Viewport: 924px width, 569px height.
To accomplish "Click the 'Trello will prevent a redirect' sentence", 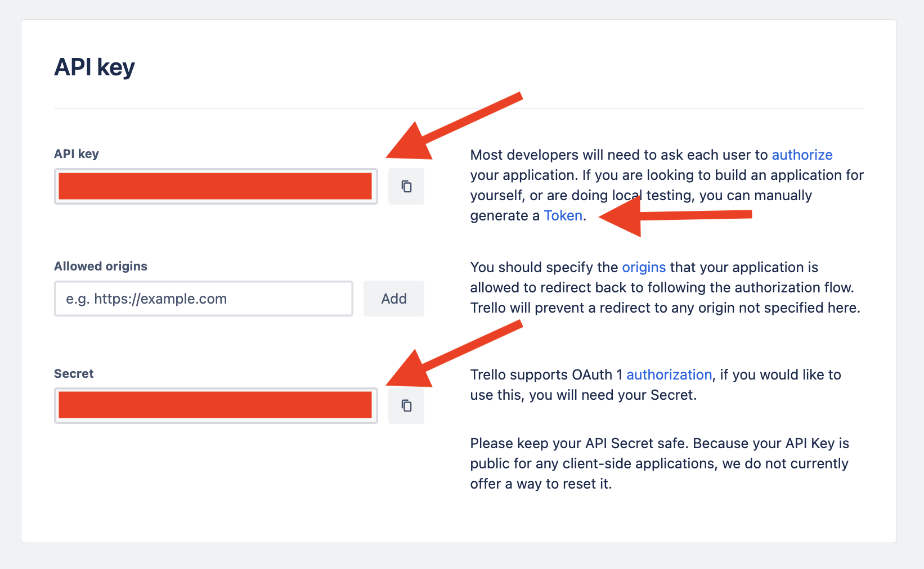I will tap(665, 308).
